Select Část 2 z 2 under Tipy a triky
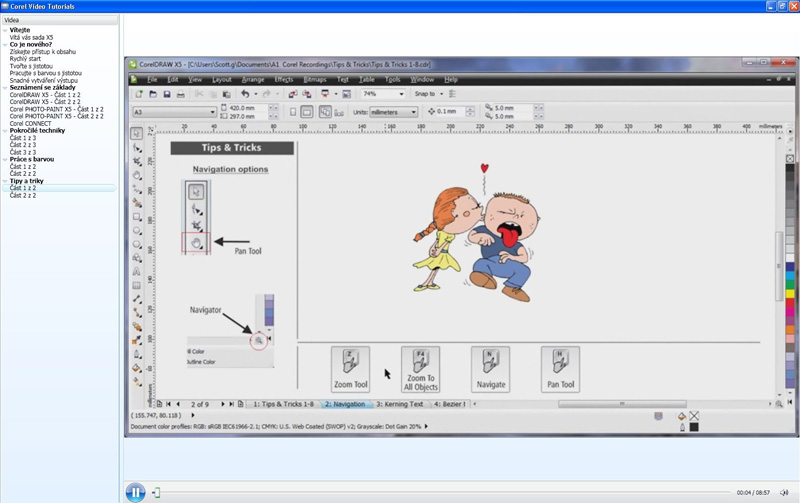This screenshot has width=800, height=503. tap(22, 195)
